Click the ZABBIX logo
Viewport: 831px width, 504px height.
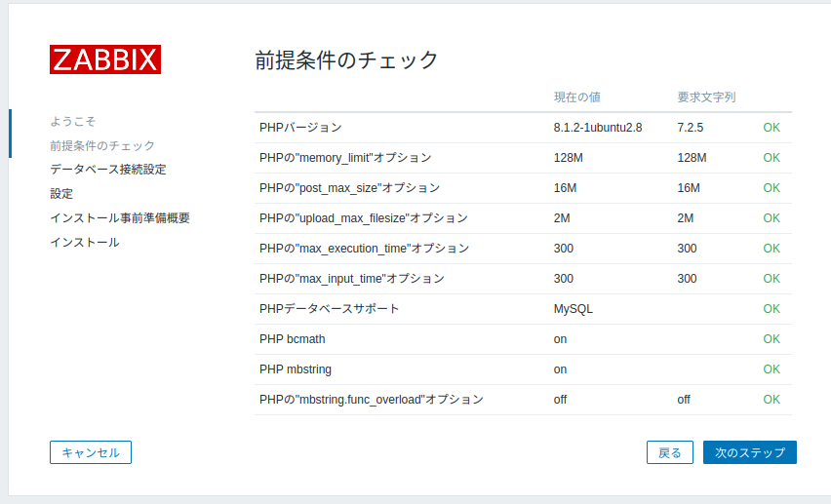coord(105,59)
